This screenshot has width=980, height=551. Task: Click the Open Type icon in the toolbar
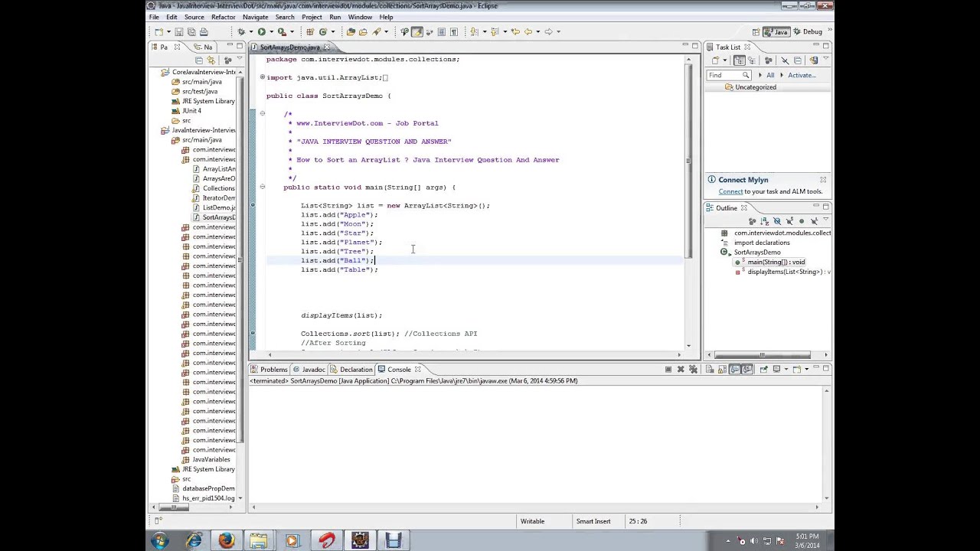(x=351, y=32)
